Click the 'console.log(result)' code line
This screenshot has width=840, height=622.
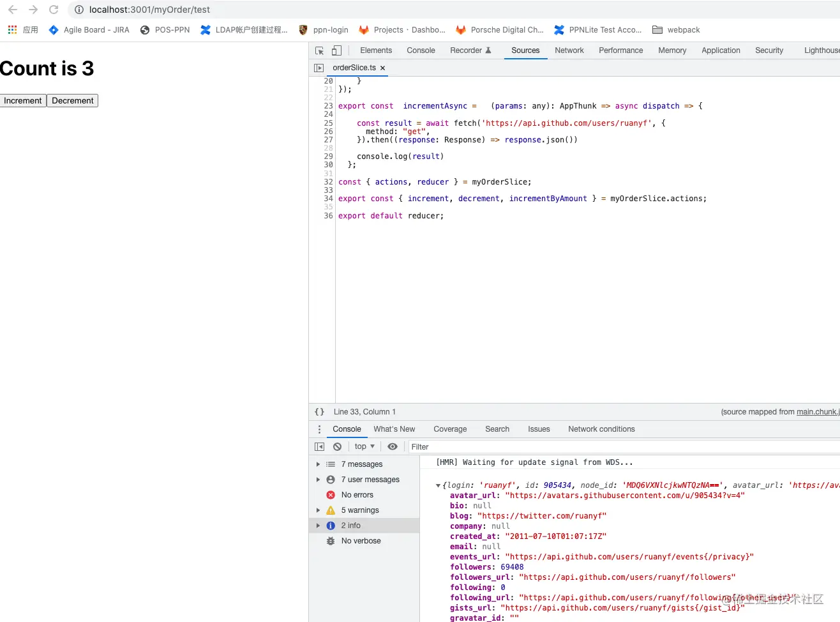(x=400, y=156)
